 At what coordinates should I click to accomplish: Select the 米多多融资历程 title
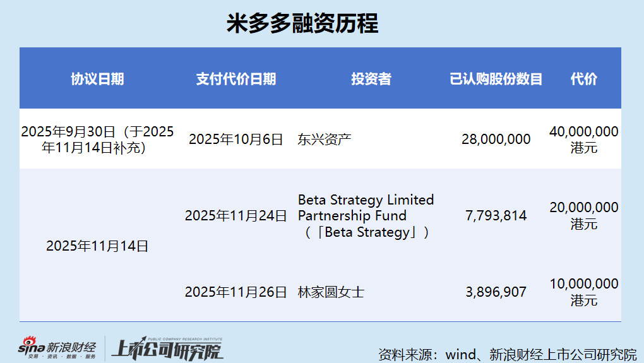302,23
